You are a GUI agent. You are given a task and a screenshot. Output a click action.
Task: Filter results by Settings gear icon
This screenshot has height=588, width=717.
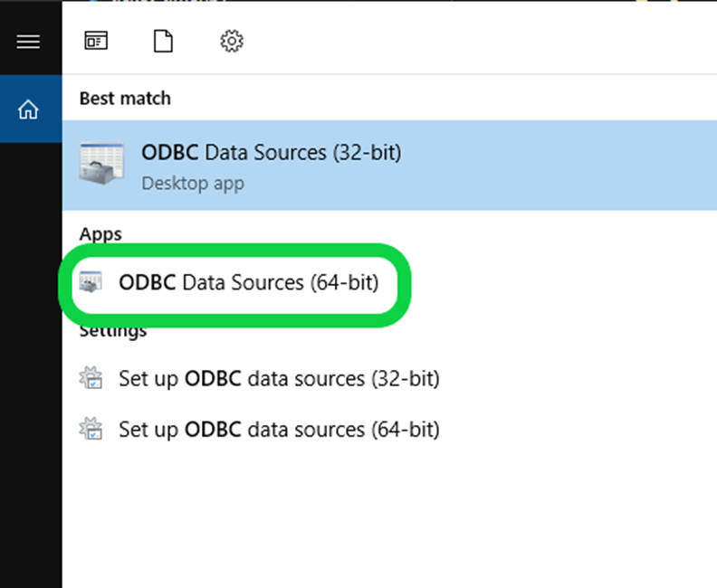click(232, 41)
